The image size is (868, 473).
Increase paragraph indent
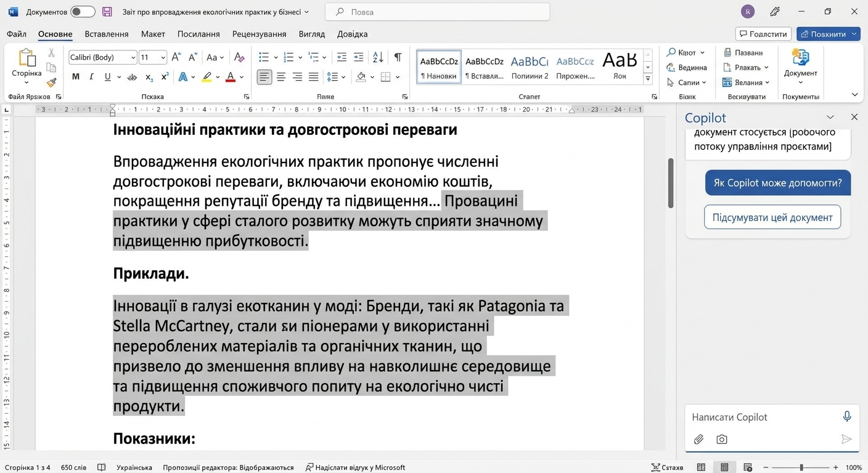(x=358, y=57)
